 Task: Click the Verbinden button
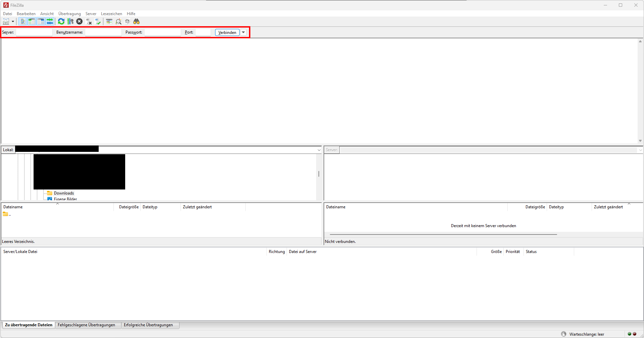[227, 32]
